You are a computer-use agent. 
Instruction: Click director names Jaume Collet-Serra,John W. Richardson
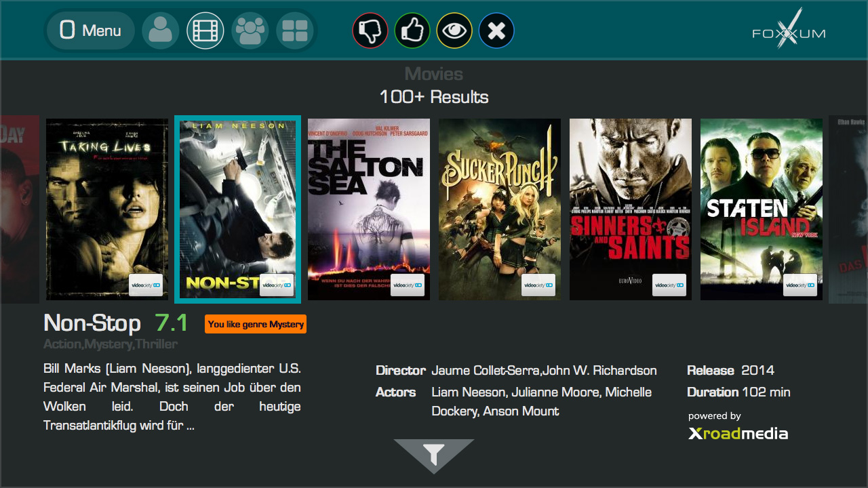(544, 371)
